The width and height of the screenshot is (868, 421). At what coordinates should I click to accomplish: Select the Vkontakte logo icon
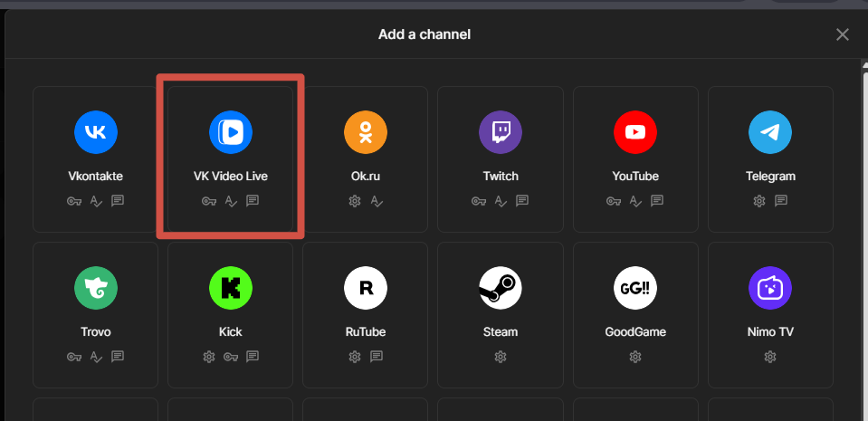point(96,132)
